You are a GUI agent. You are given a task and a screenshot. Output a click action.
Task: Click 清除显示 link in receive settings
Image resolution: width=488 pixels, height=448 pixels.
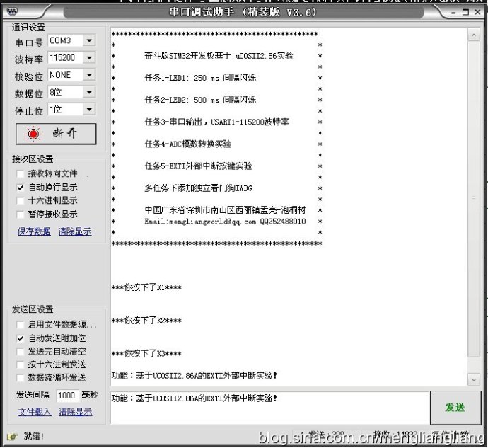pyautogui.click(x=75, y=231)
